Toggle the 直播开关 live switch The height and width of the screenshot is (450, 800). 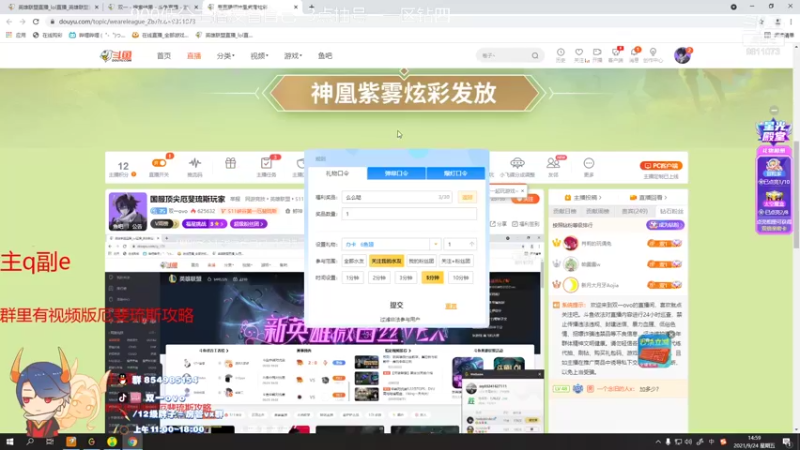point(159,163)
